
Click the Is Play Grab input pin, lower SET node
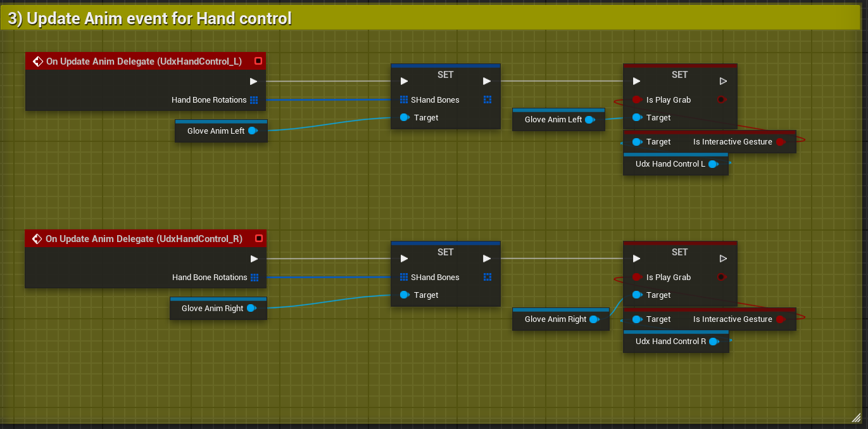click(637, 278)
